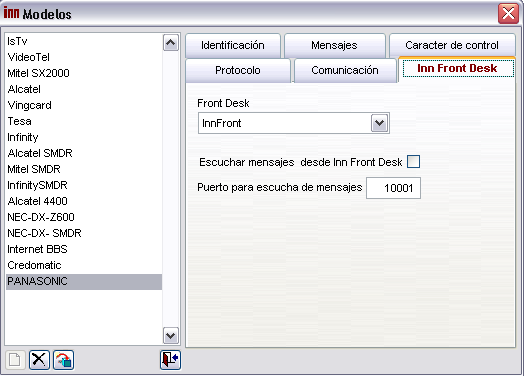Select VideoTel in the model list
This screenshot has width=524, height=376.
(84, 57)
